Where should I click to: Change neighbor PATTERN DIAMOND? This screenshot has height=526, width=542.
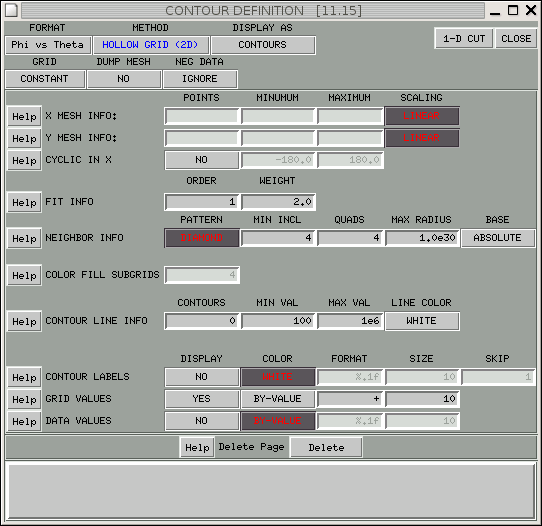[x=202, y=238]
